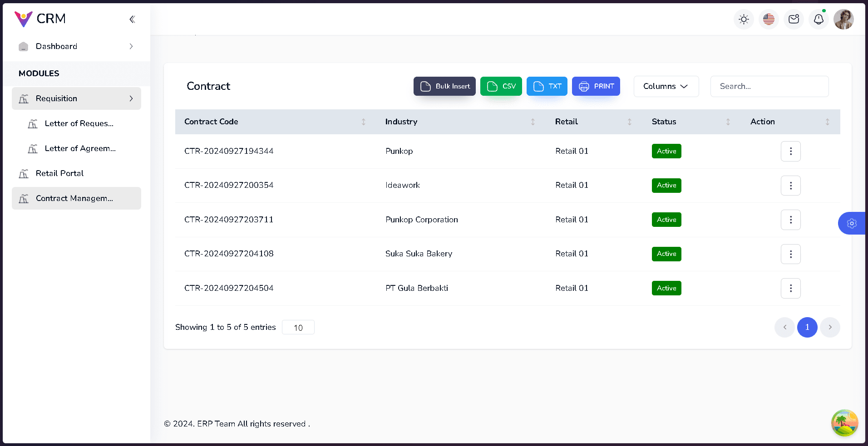Open the blue settings gear panel

pos(851,223)
